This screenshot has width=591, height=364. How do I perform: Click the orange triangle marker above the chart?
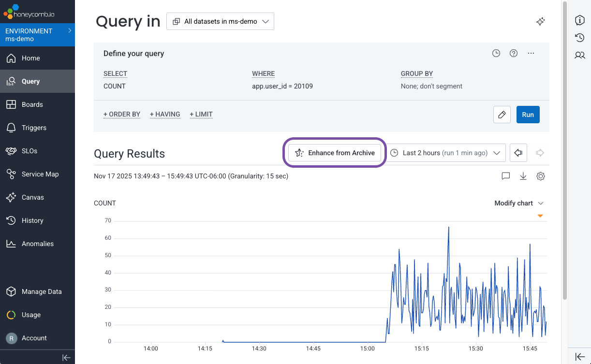pyautogui.click(x=540, y=216)
